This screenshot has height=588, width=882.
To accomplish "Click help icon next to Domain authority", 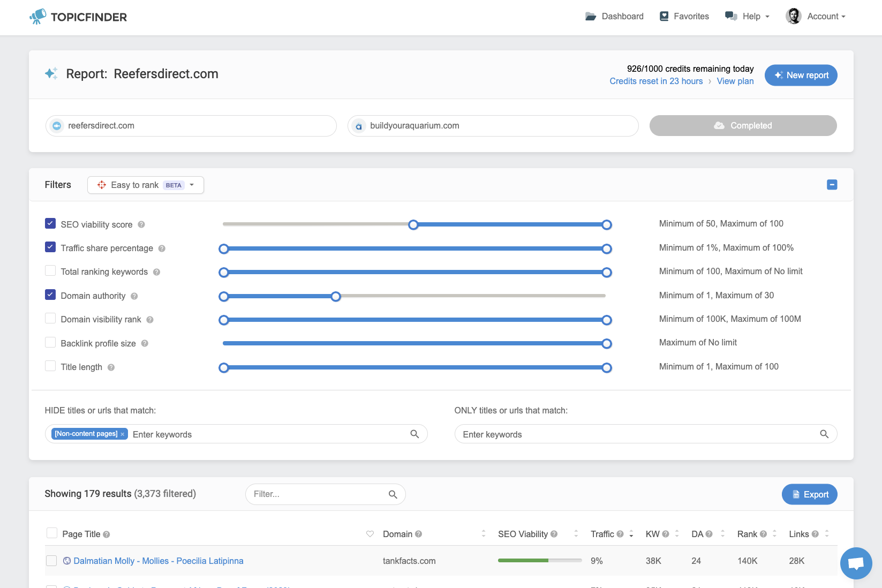I will click(x=134, y=296).
